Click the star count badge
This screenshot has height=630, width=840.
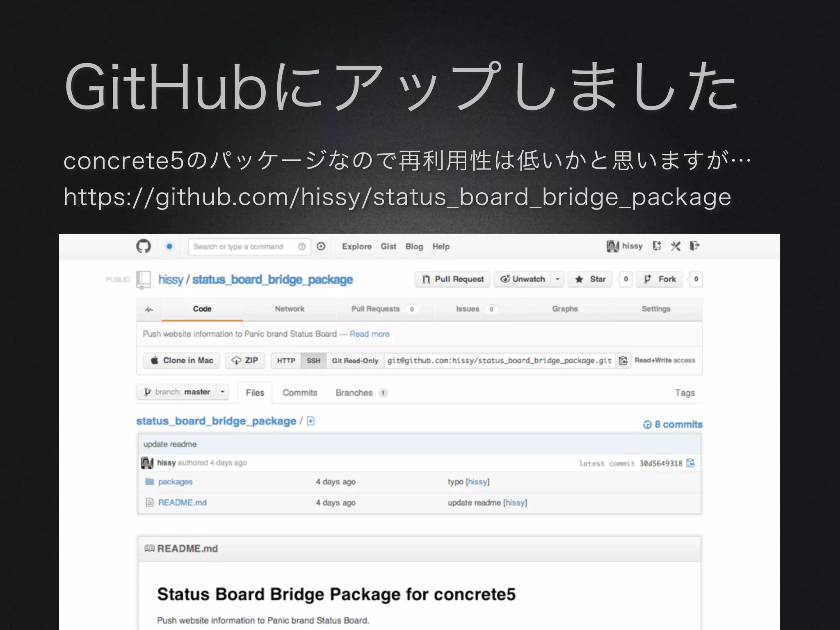coord(626,279)
